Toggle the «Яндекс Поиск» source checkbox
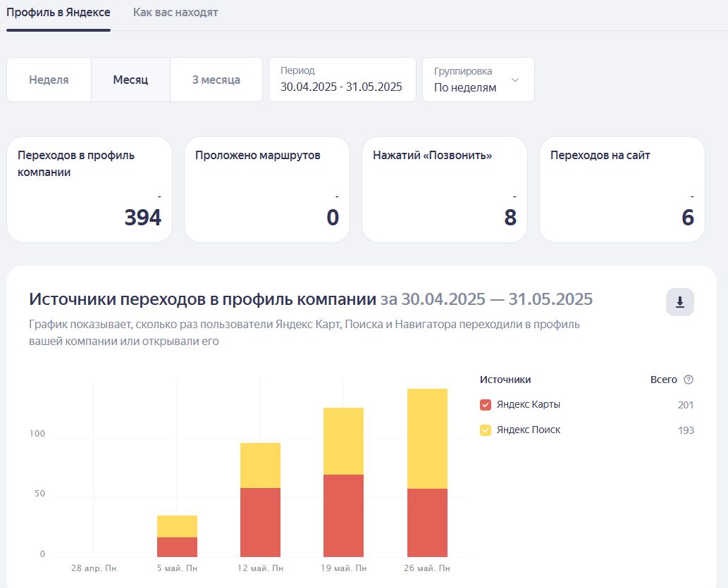The height and width of the screenshot is (588, 728). 485,430
